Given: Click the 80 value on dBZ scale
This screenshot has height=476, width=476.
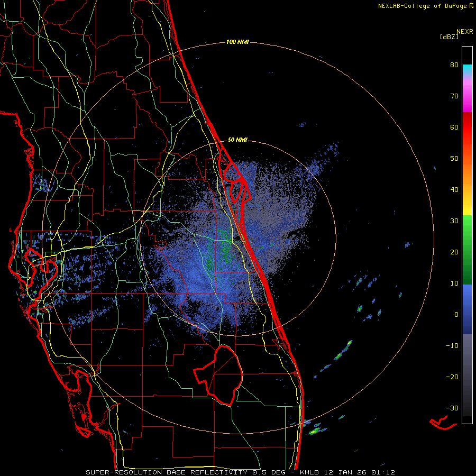Looking at the screenshot, I should [x=454, y=65].
